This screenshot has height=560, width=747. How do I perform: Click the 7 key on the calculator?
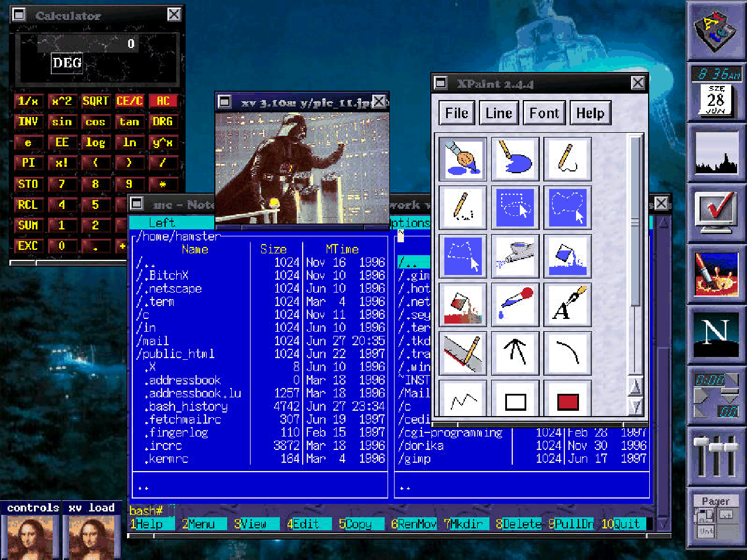click(61, 184)
